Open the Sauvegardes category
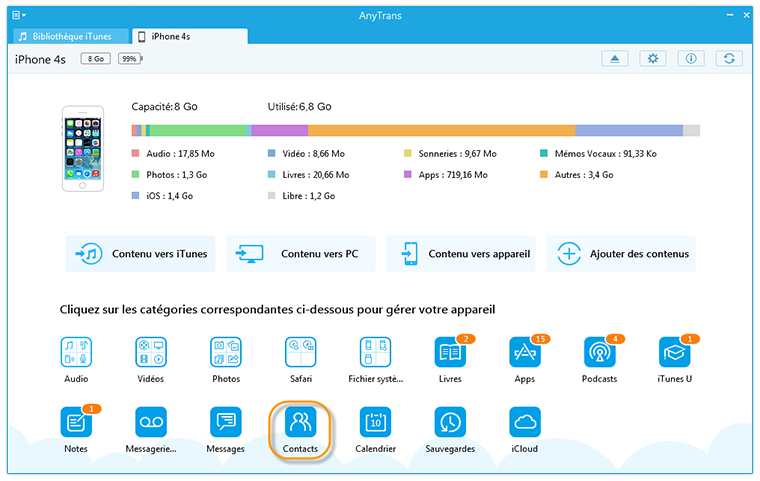The width and height of the screenshot is (760, 481). pyautogui.click(x=450, y=422)
